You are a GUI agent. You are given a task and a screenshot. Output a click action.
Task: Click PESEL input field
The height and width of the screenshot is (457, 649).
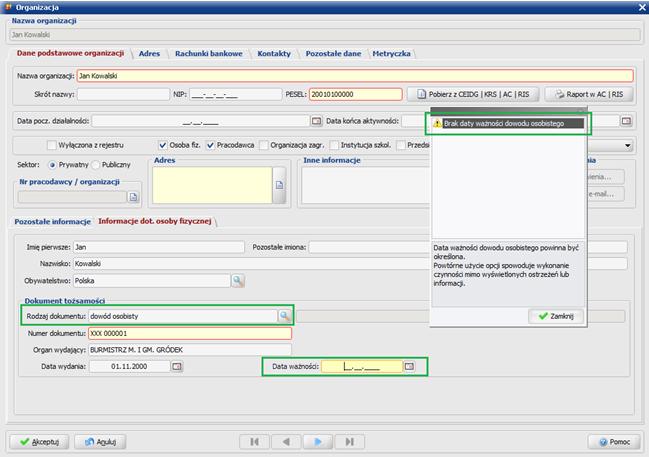(356, 94)
